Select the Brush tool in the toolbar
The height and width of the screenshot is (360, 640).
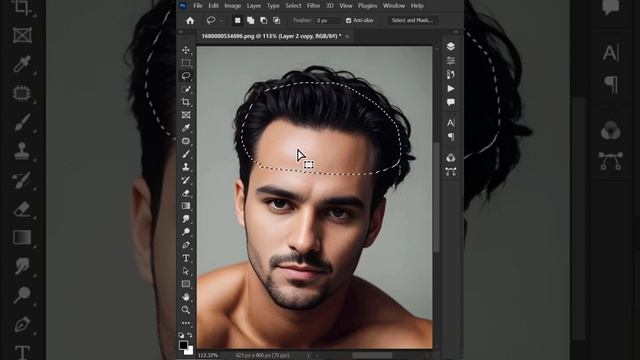[x=186, y=154]
